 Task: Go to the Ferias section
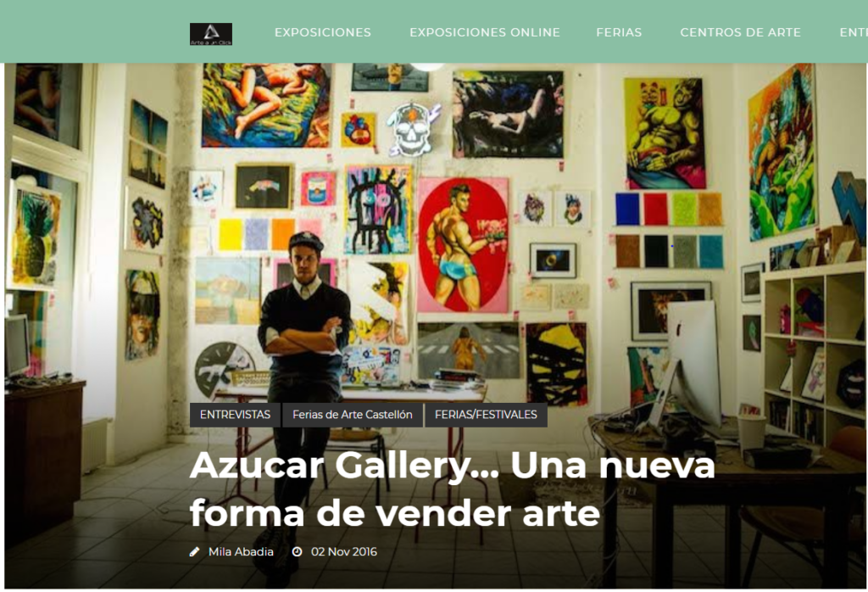point(619,32)
